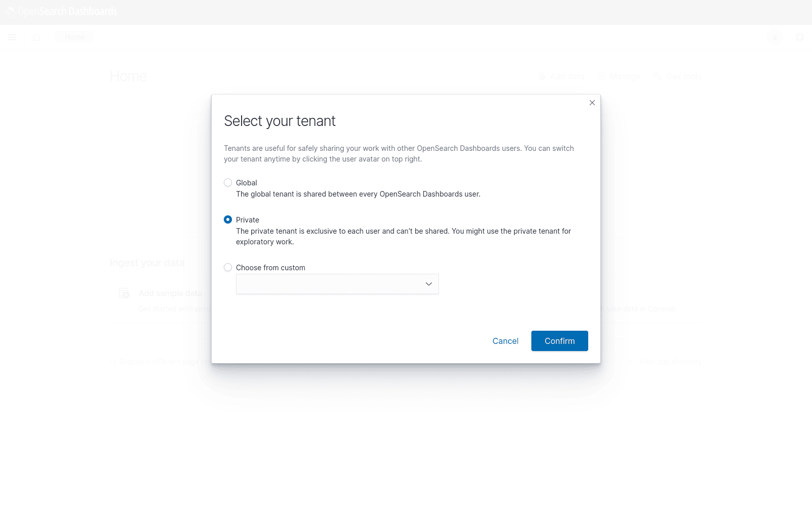Close the tenant dialog with X
The width and height of the screenshot is (812, 508).
(x=592, y=103)
